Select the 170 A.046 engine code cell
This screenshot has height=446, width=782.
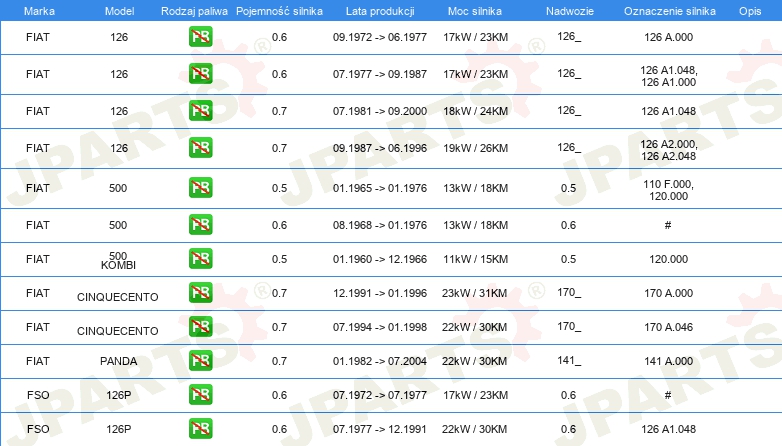(668, 327)
